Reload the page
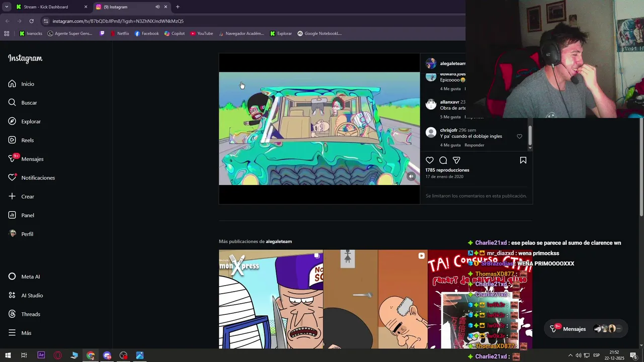644x362 pixels. [31, 21]
